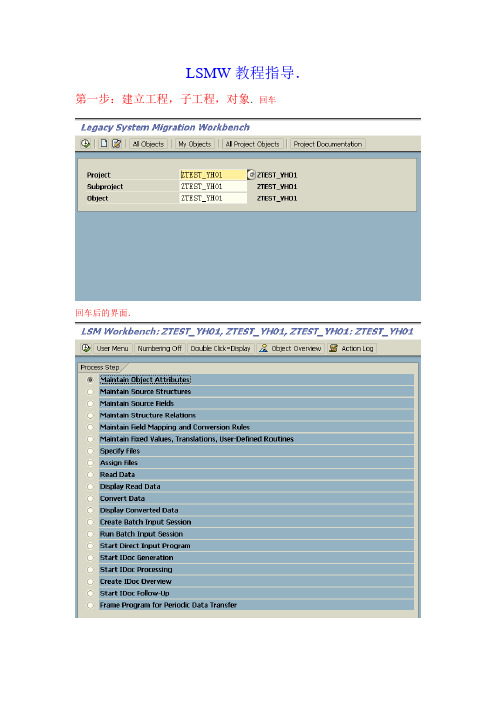Select radio button for Create Batch Input Session
This screenshot has height=702, width=496.
[x=90, y=522]
